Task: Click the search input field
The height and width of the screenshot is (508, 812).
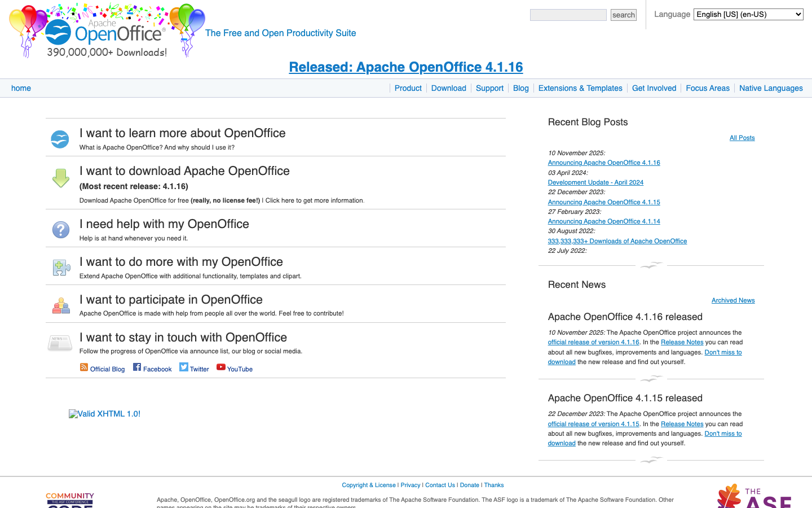Action: [568, 15]
